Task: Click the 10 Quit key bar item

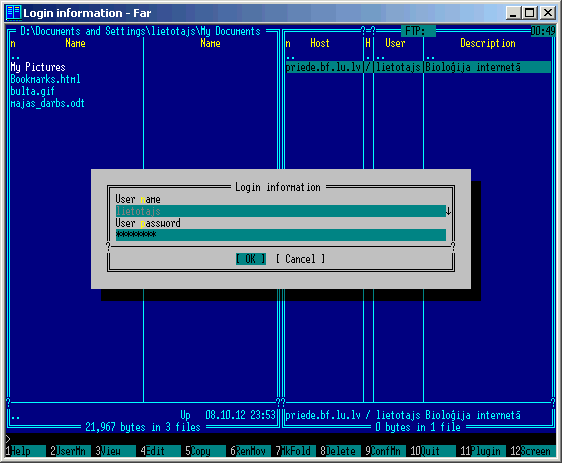Action: click(433, 451)
